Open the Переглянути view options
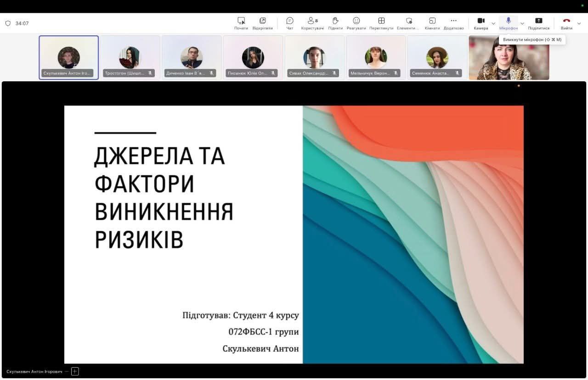 click(381, 22)
